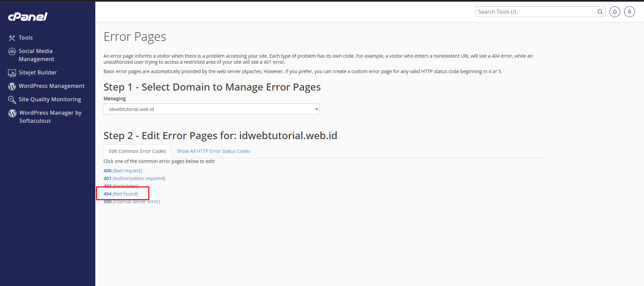Open the Tools wrench icon in sidebar

[12, 38]
